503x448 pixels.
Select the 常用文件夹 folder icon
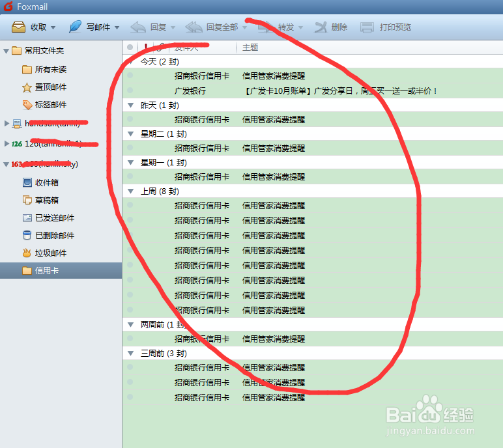[17, 51]
